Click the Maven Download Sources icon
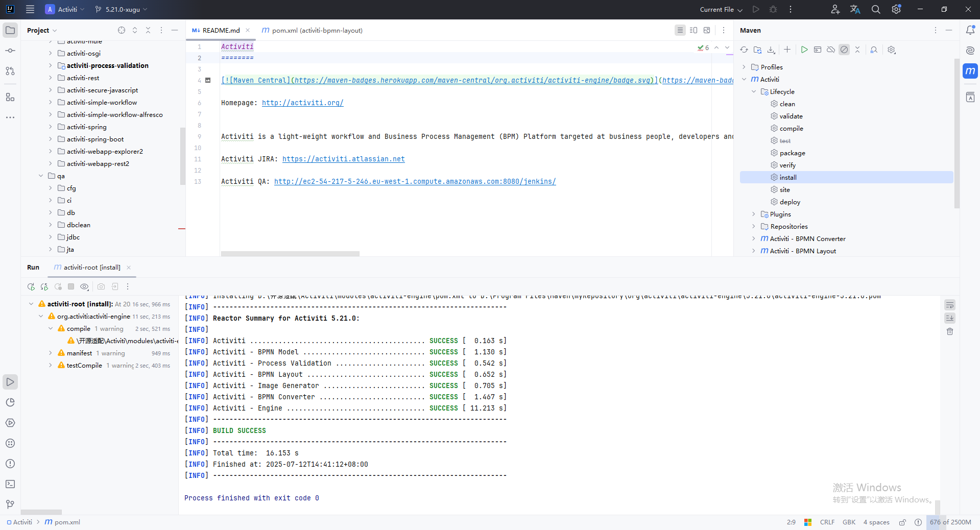The height and width of the screenshot is (530, 980). 771,50
